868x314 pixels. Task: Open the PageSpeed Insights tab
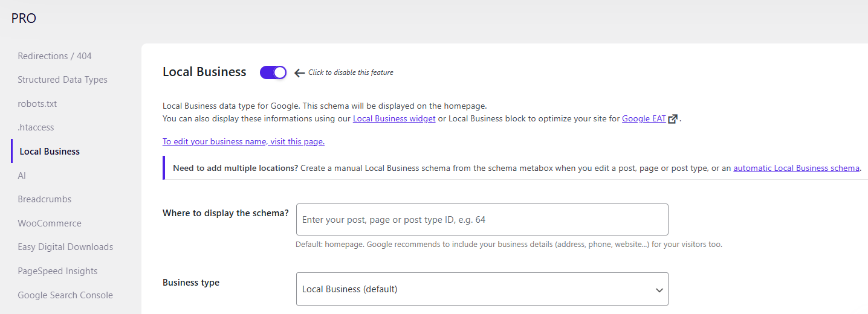click(x=57, y=271)
